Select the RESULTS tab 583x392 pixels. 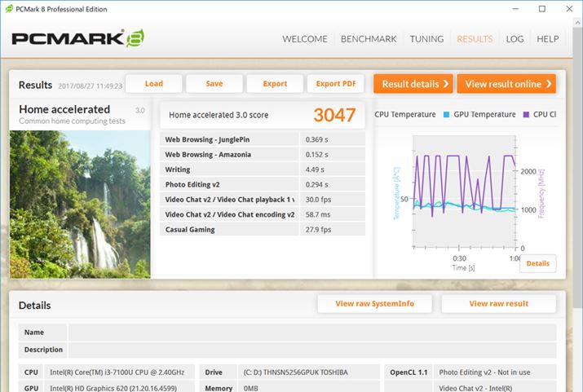pos(475,39)
